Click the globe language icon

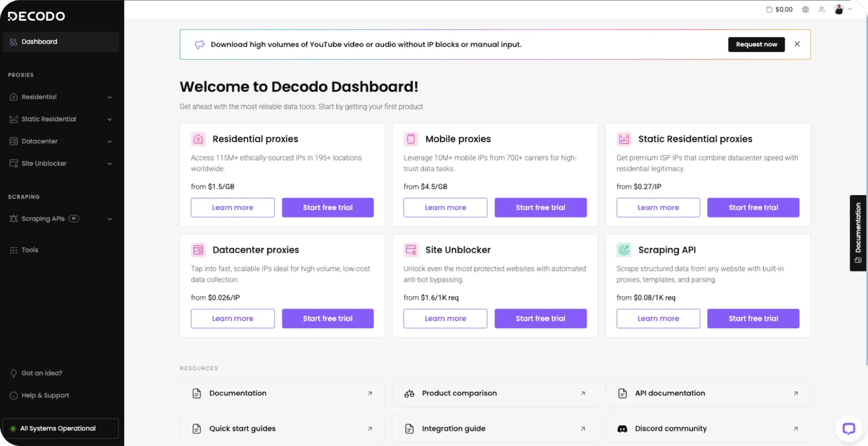(805, 9)
